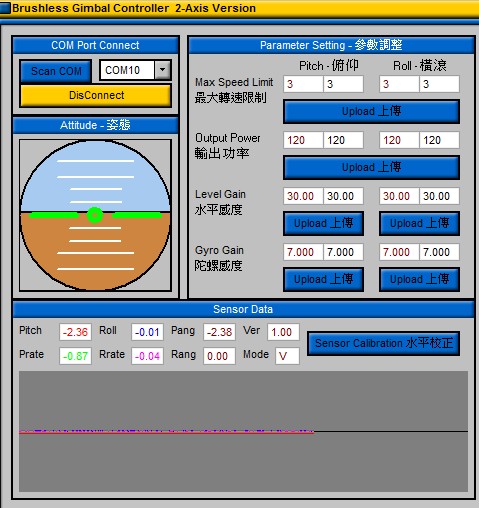Click the Pitch sensor value -2.36
479x508 pixels.
[x=75, y=332]
